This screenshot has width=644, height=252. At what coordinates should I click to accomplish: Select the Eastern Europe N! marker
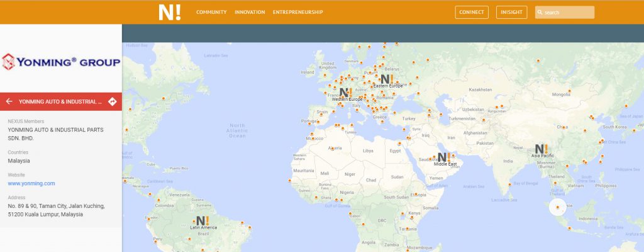tap(387, 79)
